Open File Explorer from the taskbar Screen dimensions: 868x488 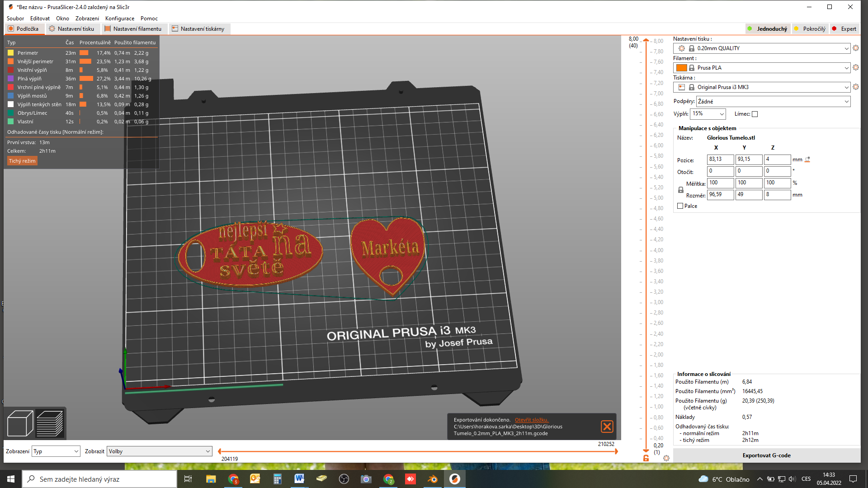(211, 479)
